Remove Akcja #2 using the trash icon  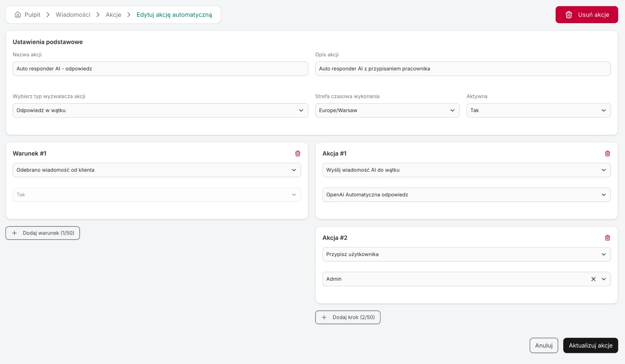607,238
